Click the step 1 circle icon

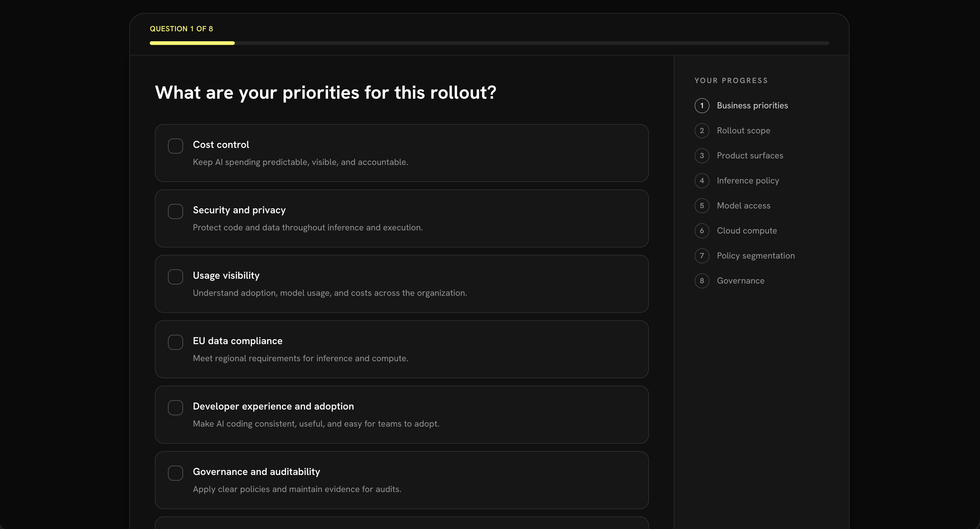click(701, 106)
